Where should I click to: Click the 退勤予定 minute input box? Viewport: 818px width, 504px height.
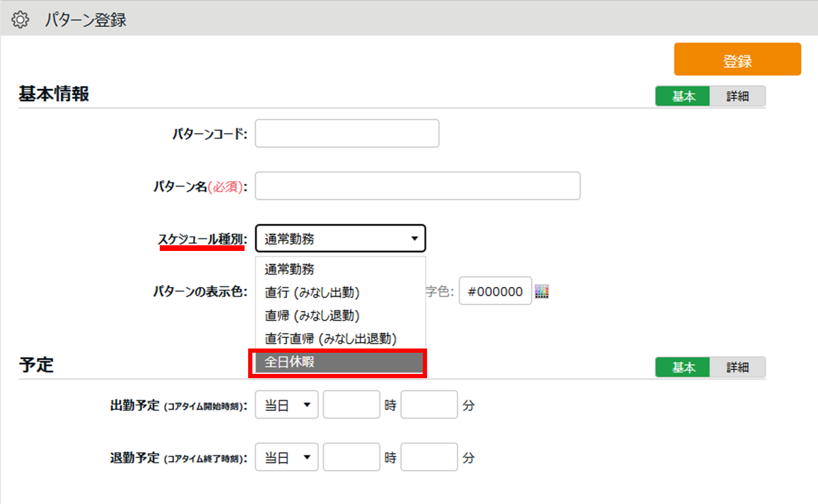click(x=429, y=457)
